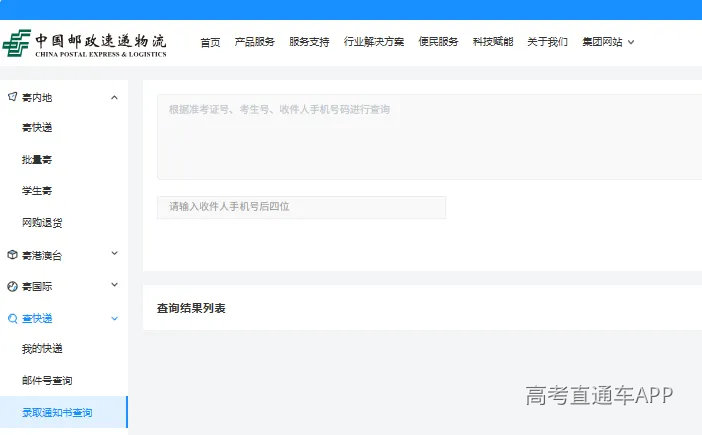Open 我的快递 in sidebar

coord(42,349)
